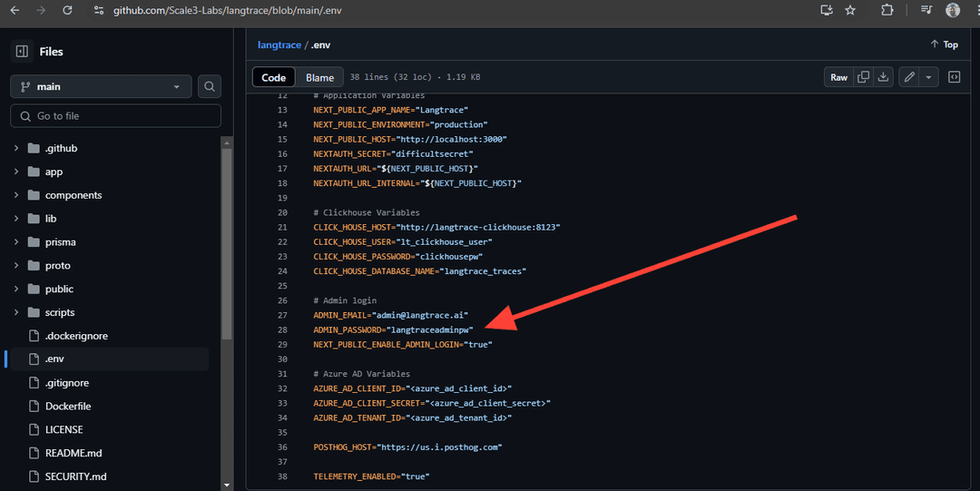
Task: Open browser extensions puzzle icon
Action: point(887,10)
